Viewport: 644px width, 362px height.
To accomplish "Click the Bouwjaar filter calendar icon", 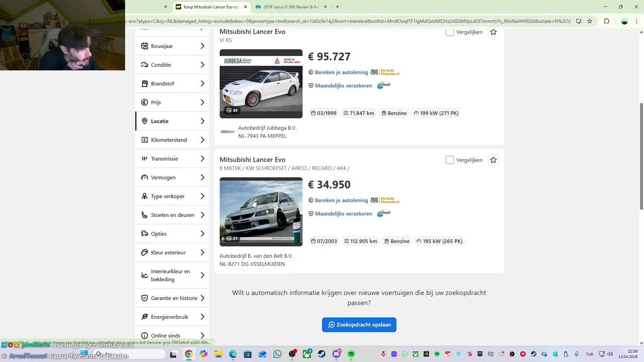I will (144, 46).
